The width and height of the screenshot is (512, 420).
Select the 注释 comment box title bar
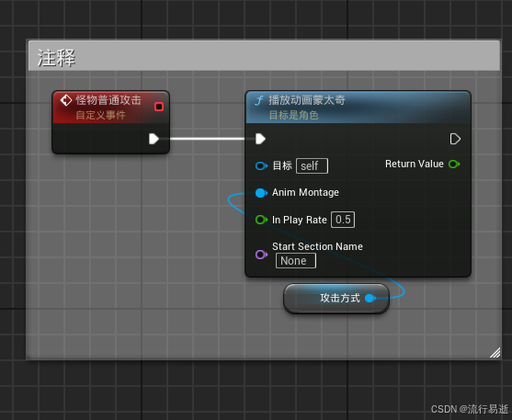264,56
